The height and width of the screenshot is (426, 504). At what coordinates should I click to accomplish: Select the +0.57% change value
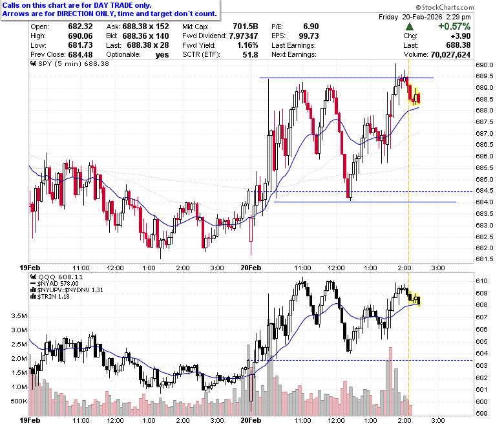[454, 27]
